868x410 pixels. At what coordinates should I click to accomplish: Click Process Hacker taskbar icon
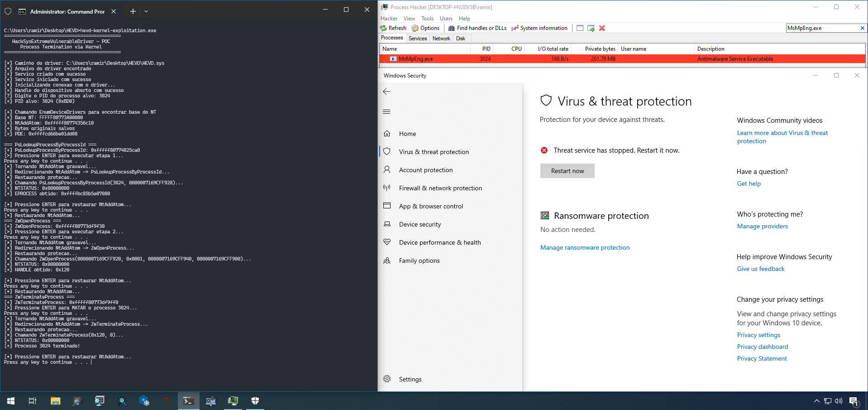coord(233,401)
